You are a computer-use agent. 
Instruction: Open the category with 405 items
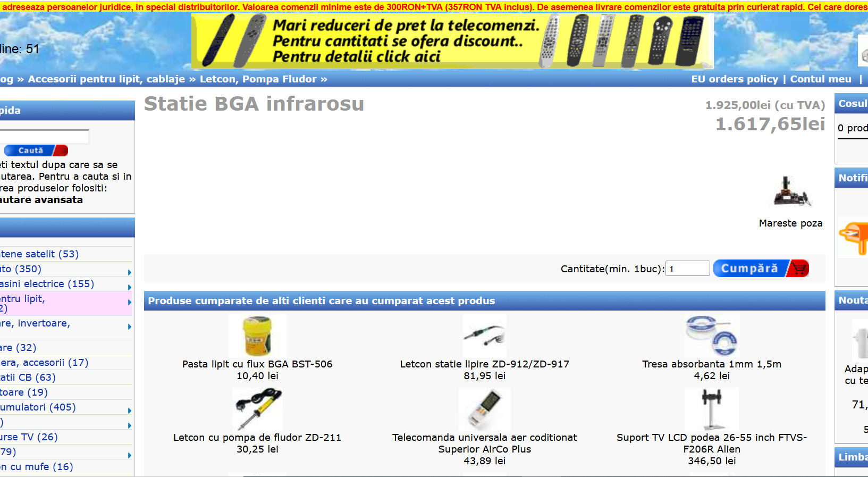38,407
